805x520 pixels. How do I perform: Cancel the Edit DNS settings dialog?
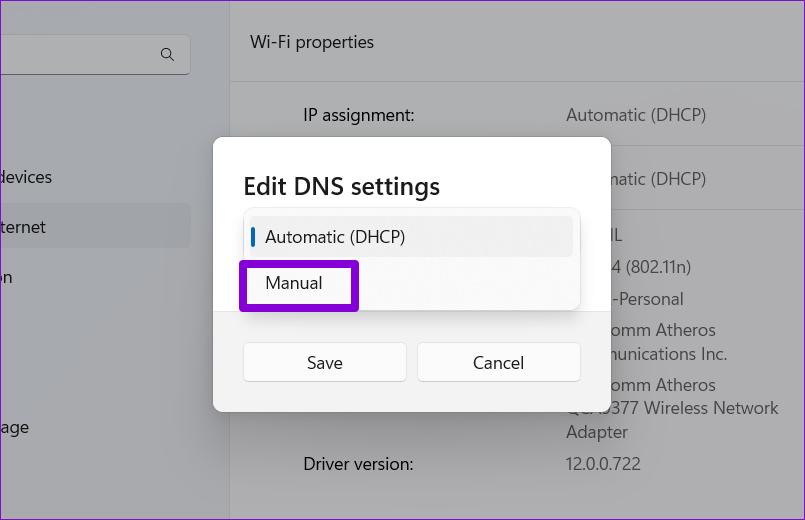[x=498, y=362]
